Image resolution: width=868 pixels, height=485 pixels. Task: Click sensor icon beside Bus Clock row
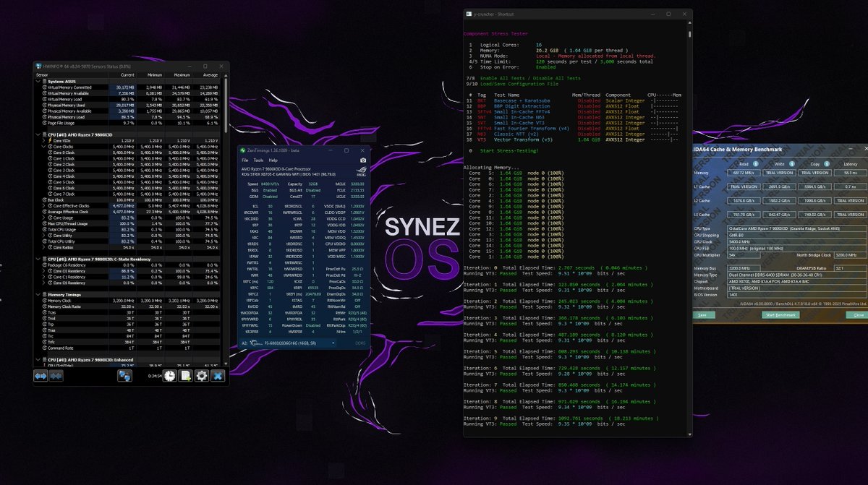[x=45, y=200]
